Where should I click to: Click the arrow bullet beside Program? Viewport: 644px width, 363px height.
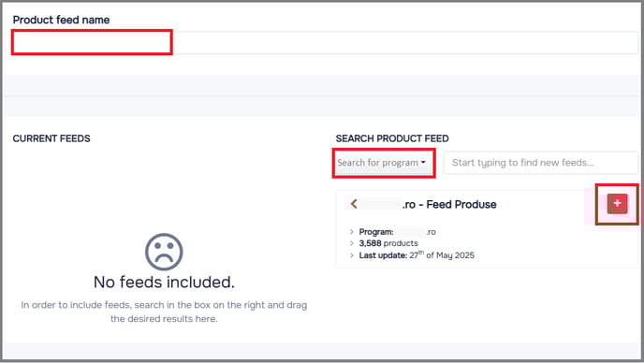352,232
